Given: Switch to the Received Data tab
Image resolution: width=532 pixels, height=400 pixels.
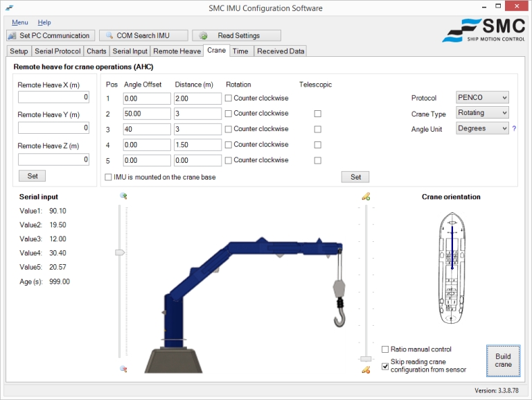Looking at the screenshot, I should [281, 51].
